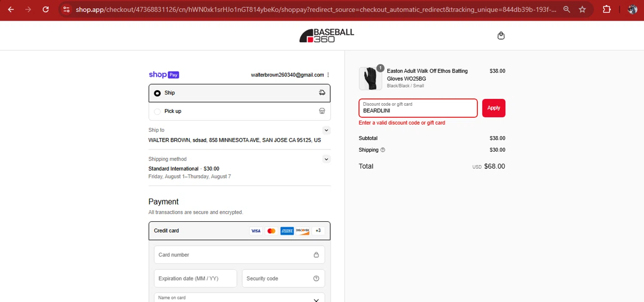This screenshot has height=302, width=644.
Task: Click the lock icon in card number field
Action: coord(316,255)
